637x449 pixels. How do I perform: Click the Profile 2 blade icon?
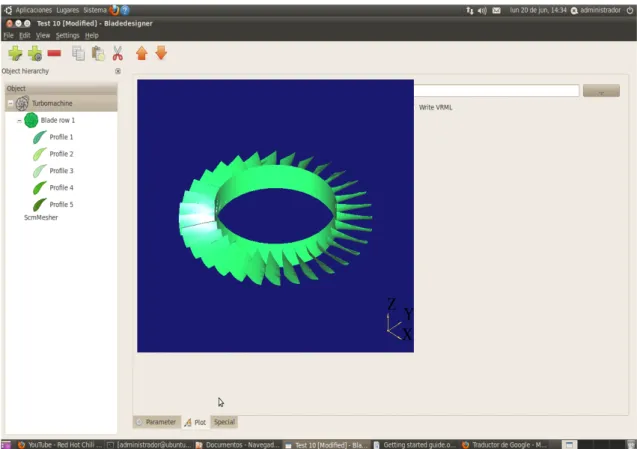tap(39, 154)
